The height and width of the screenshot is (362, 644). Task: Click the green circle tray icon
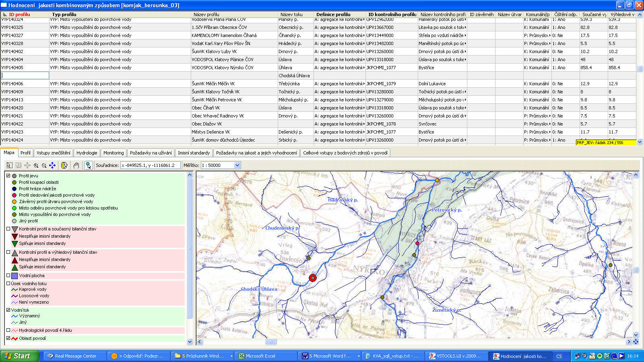600,356
